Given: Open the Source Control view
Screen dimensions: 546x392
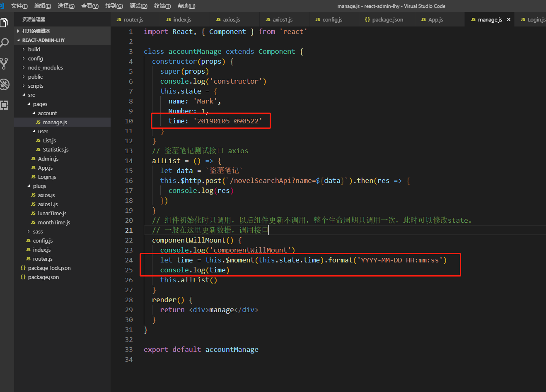Looking at the screenshot, I should point(5,64).
